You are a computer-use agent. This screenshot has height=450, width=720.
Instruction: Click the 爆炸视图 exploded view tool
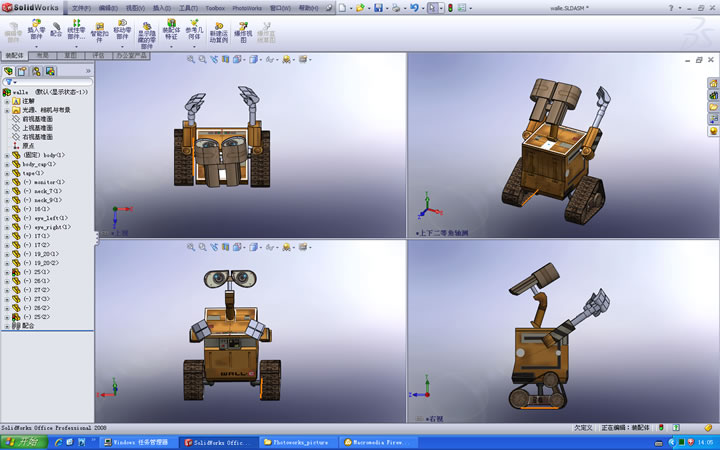pyautogui.click(x=243, y=33)
